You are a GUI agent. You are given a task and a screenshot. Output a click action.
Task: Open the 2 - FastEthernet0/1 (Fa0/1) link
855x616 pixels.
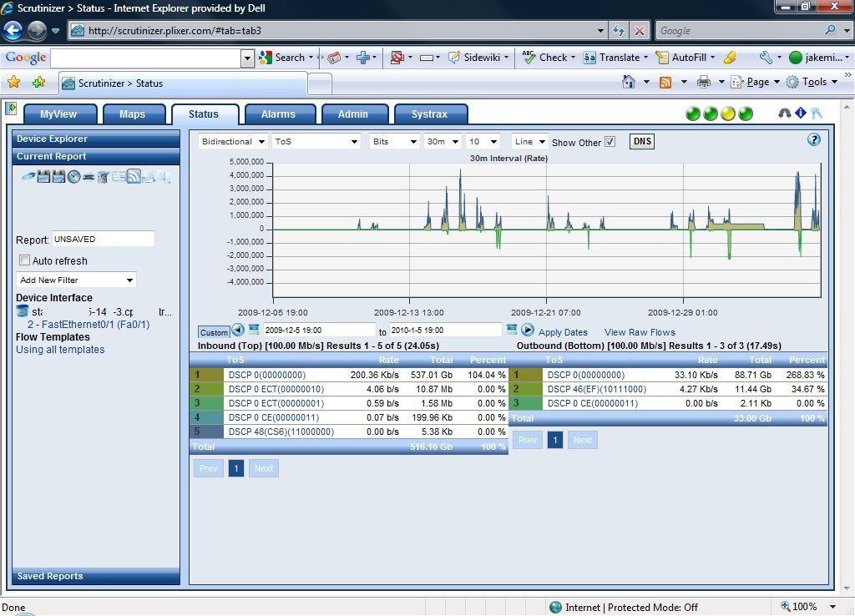click(x=89, y=325)
